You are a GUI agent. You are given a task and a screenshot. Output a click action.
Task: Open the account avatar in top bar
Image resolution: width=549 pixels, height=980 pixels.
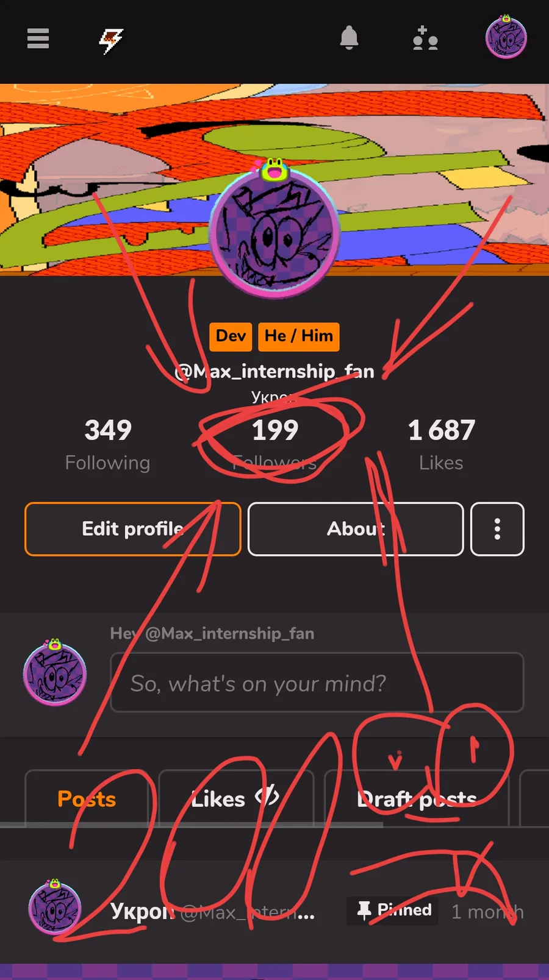point(506,37)
